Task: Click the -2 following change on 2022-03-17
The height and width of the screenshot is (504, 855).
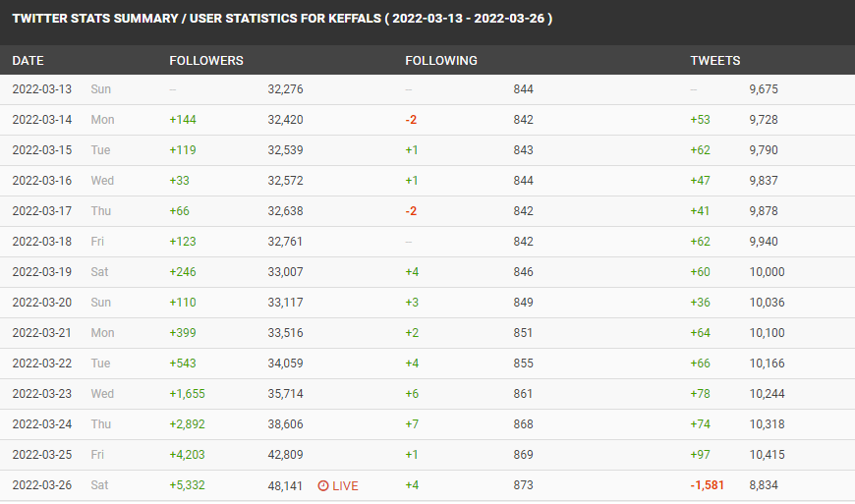Action: click(411, 211)
